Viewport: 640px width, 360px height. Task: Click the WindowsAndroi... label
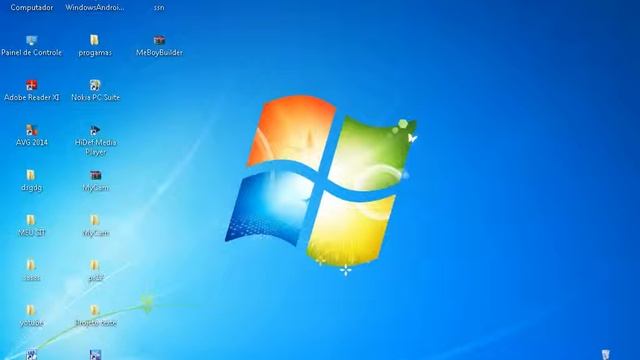coord(95,7)
